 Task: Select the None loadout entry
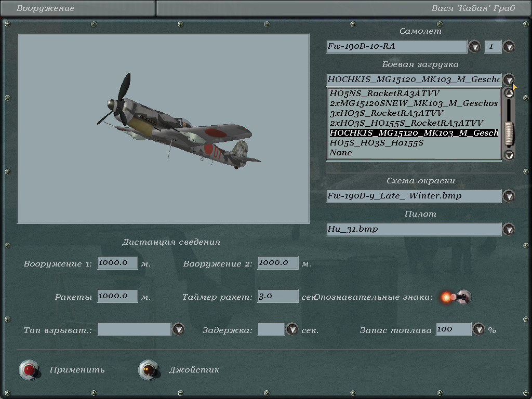click(x=414, y=152)
